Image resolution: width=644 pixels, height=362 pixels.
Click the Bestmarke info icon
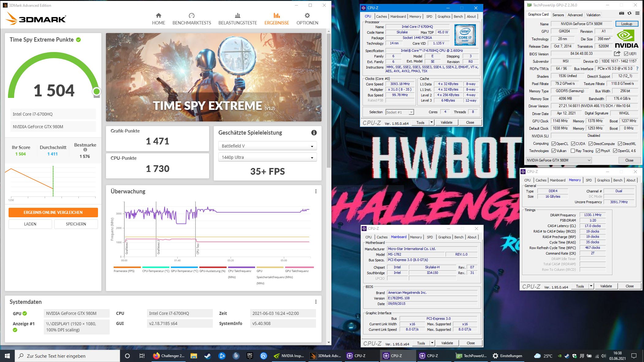tap(85, 150)
